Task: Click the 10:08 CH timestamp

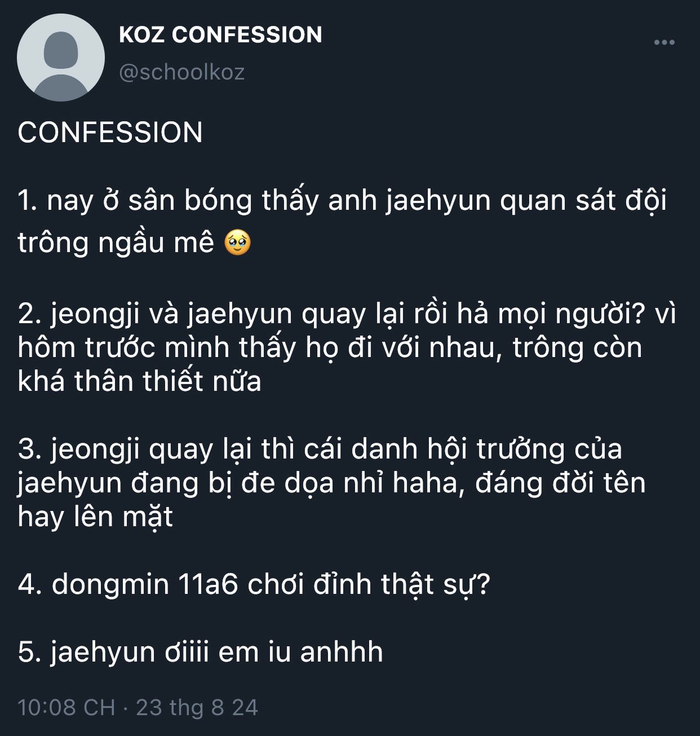Action: point(67,707)
